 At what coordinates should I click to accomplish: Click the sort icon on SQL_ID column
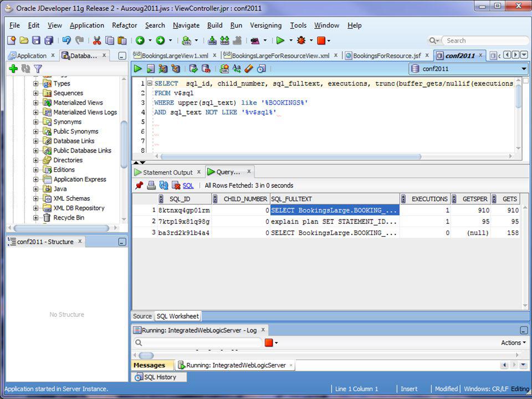161,199
